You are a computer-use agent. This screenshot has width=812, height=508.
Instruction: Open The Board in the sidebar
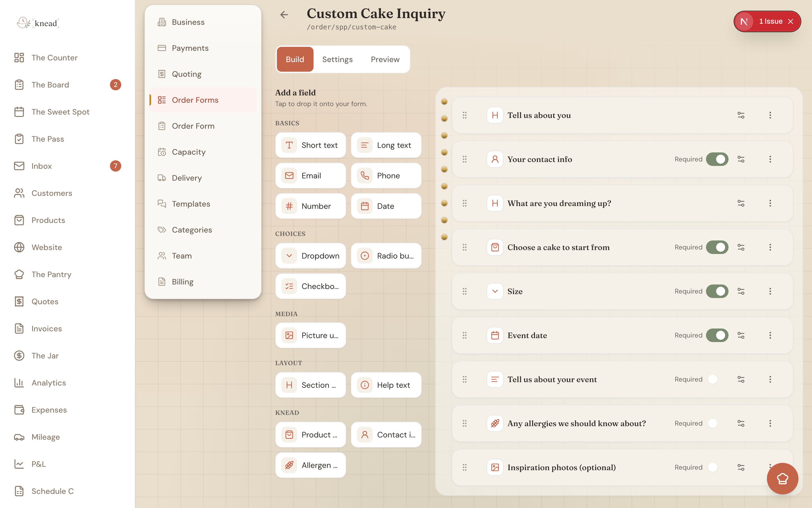pyautogui.click(x=67, y=85)
